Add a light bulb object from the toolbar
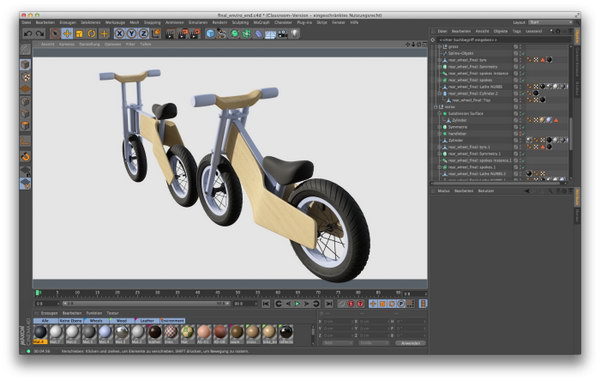Screen dimensions: 600x381 coord(295,34)
